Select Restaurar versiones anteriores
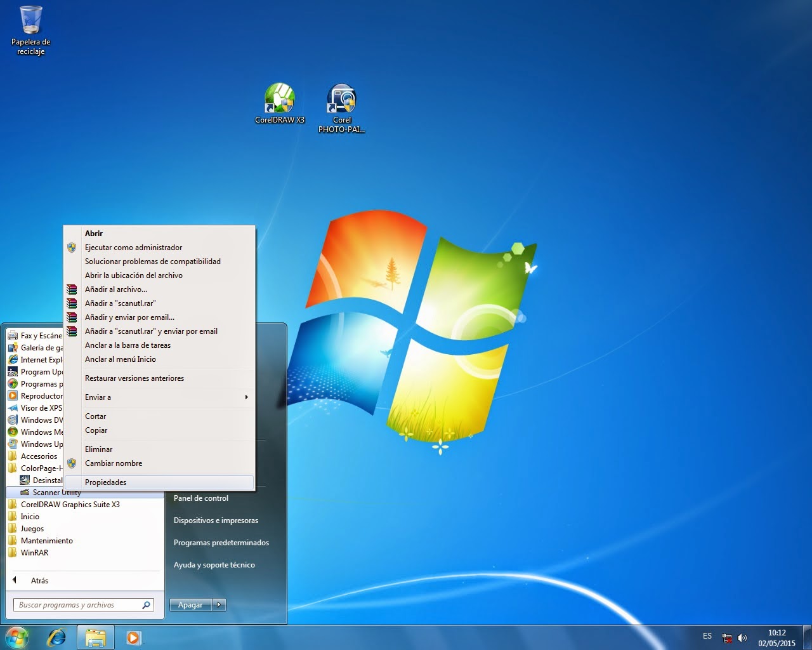Viewport: 812px width, 650px height. pyautogui.click(x=159, y=378)
